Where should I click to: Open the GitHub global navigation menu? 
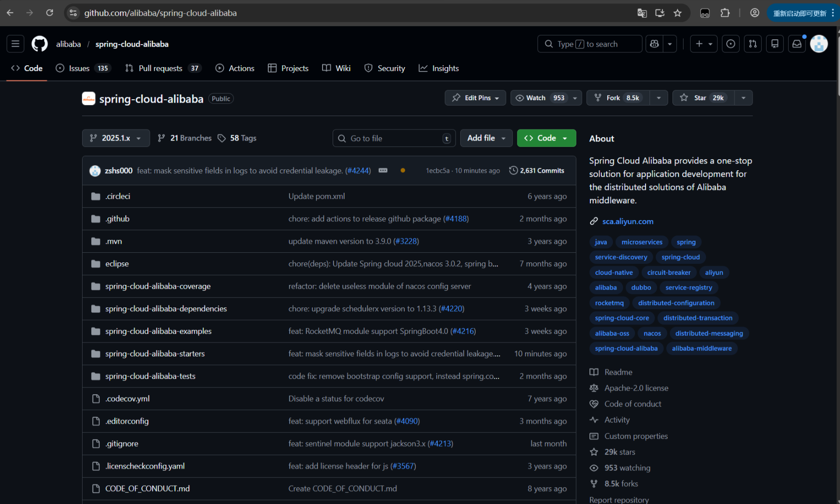point(15,44)
